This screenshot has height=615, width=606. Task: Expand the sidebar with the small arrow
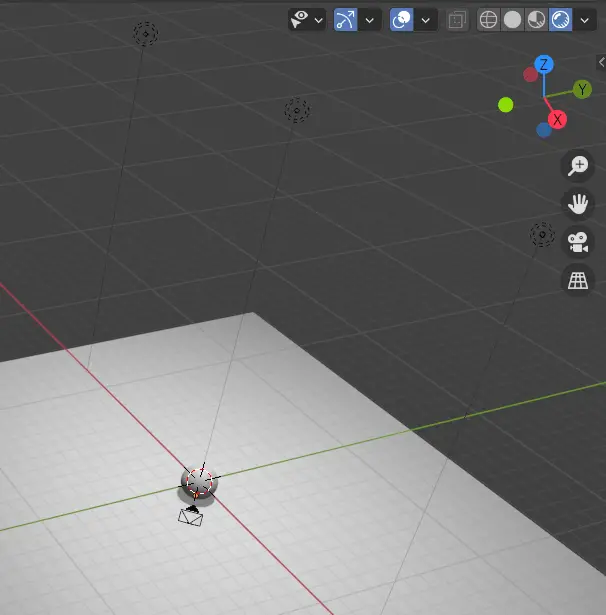601,62
